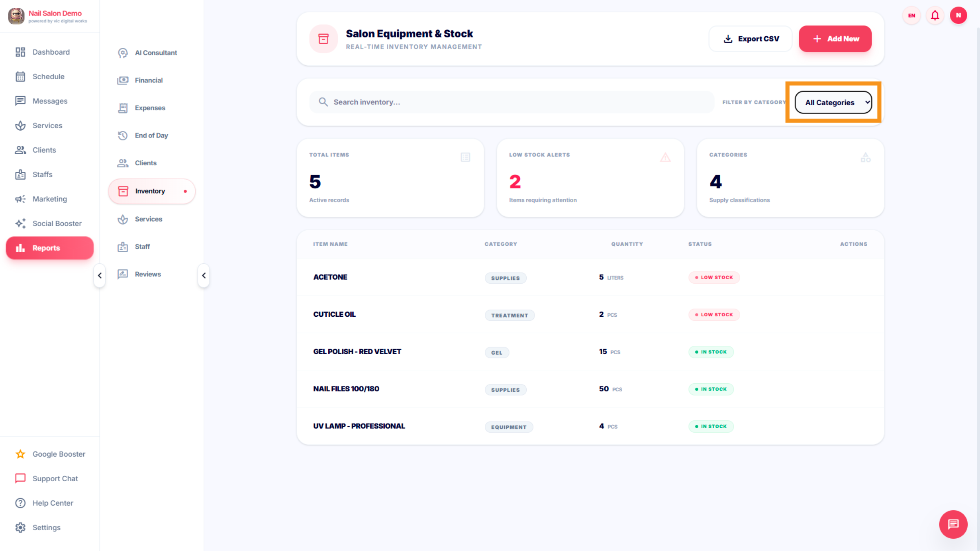Click the Acetone Low Stock status badge
This screenshot has width=980, height=551.
[714, 278]
